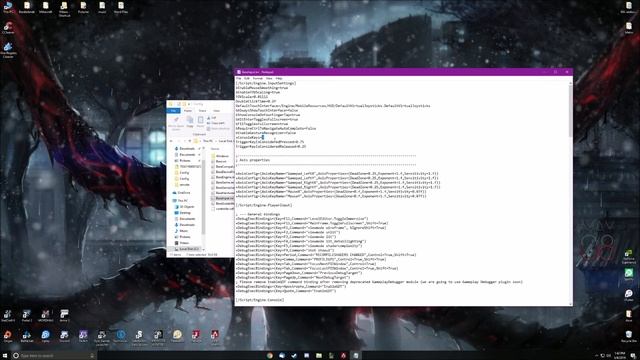Image resolution: width=640 pixels, height=360 pixels.
Task: Open the blue File tab in File Explorer
Action: point(173,111)
